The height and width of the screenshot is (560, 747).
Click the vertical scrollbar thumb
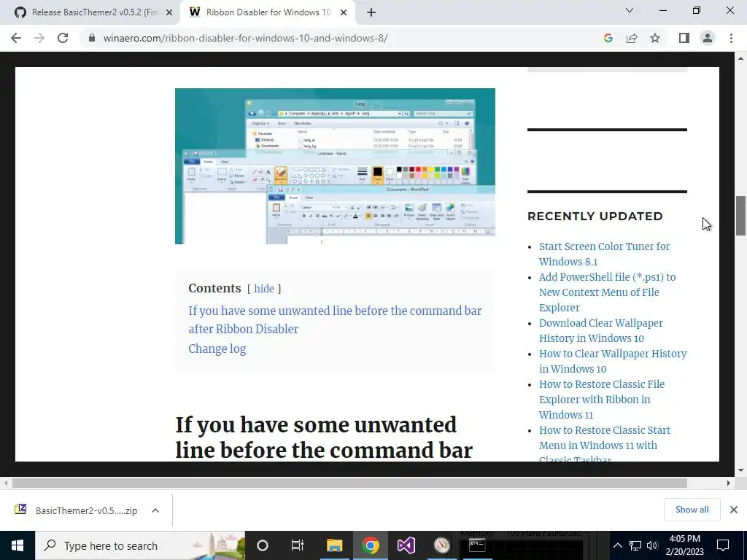(x=740, y=215)
